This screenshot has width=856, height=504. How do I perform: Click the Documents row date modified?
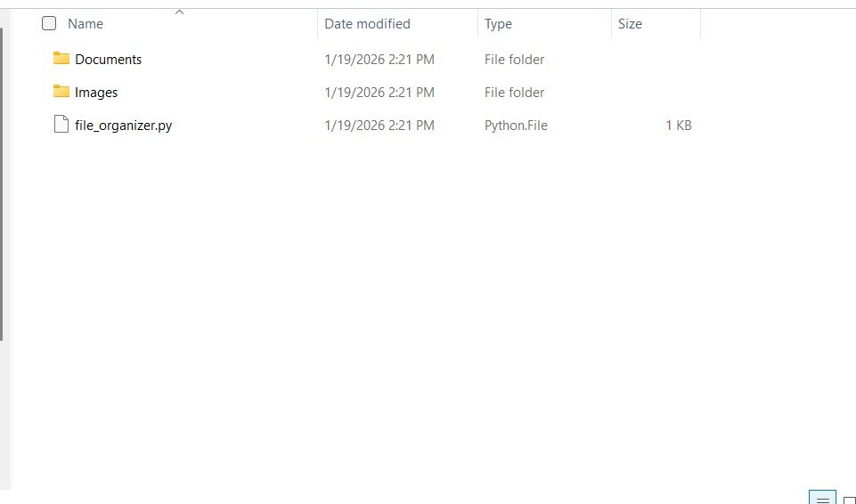pyautogui.click(x=379, y=60)
